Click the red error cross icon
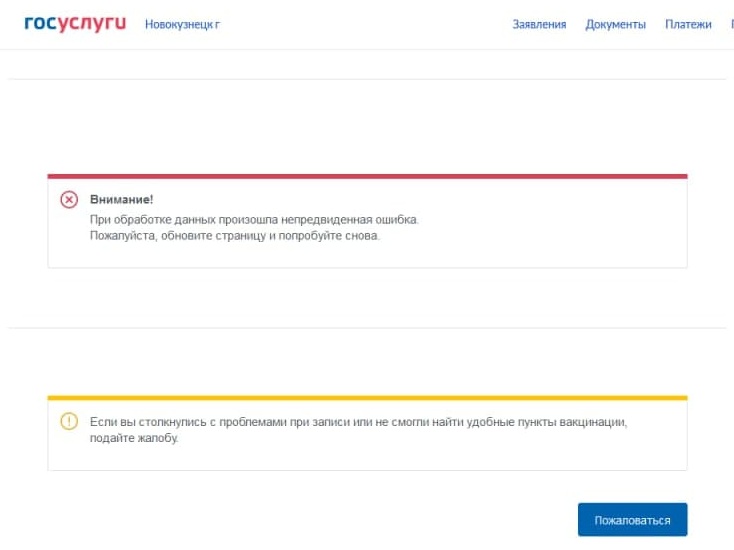 point(69,200)
